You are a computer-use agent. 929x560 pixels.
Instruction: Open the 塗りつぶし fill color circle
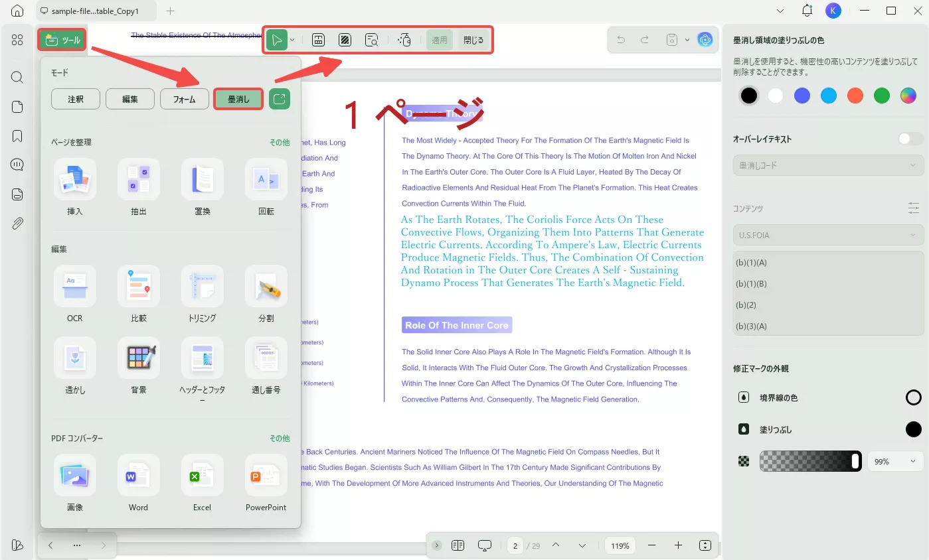tap(914, 429)
